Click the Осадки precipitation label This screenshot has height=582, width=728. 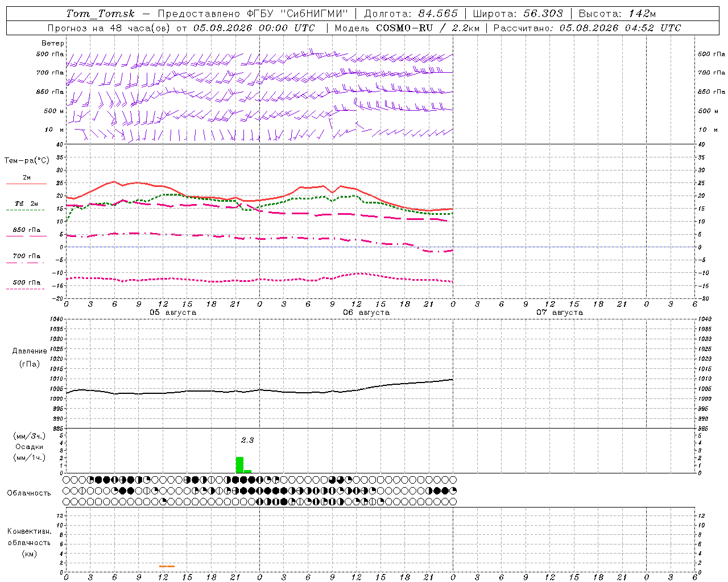pyautogui.click(x=29, y=447)
